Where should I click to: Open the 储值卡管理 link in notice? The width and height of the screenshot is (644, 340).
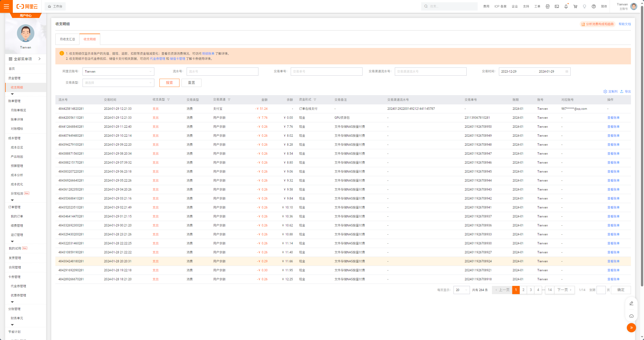pyautogui.click(x=177, y=59)
